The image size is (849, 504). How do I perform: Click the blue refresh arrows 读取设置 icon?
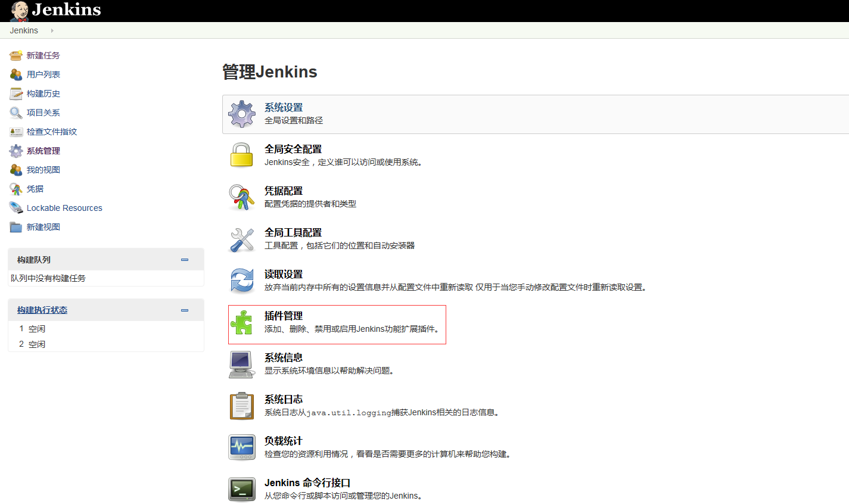point(242,281)
